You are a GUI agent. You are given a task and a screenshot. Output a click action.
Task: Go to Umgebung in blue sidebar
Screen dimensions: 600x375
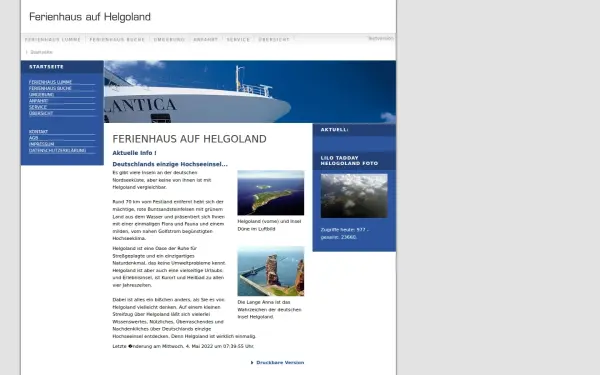coord(41,95)
